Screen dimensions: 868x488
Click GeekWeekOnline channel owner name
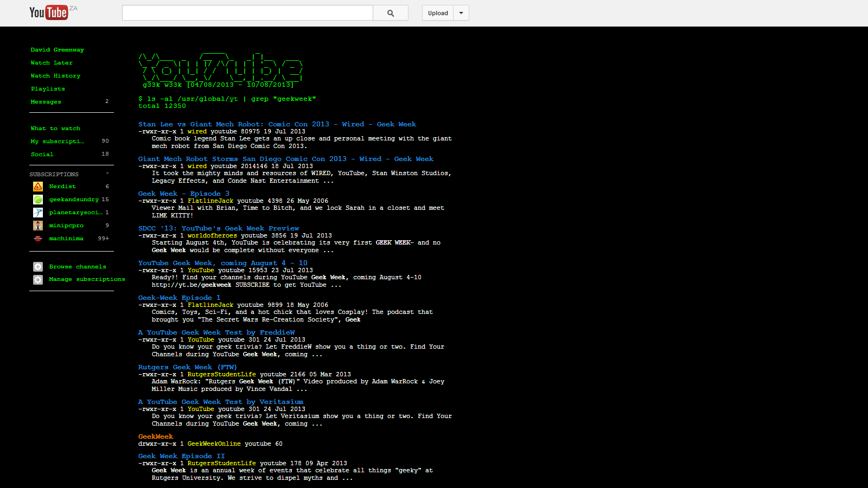click(214, 444)
